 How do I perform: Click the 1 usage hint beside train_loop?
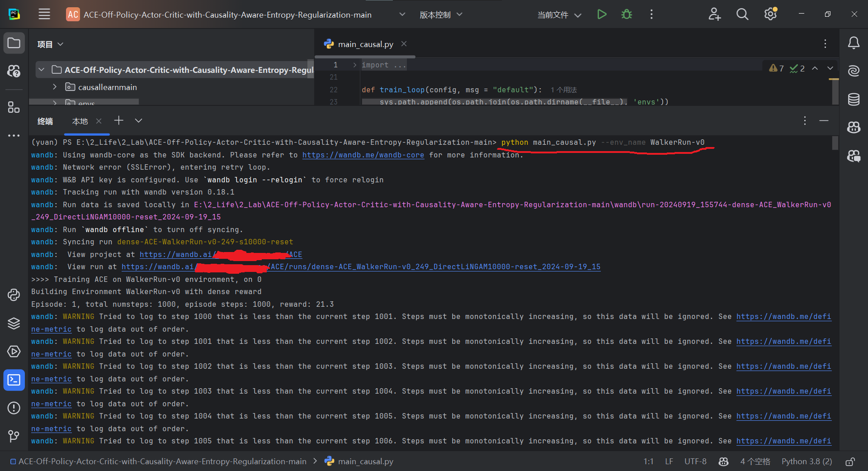[x=564, y=90]
